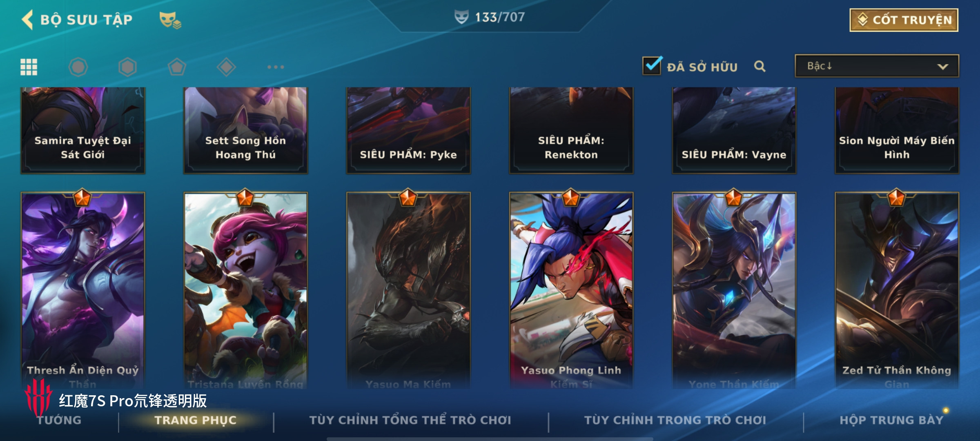Screen dimensions: 980x441
Task: Select Yasuo Phong Linh Kiếm Sĩ skin
Action: coord(571,290)
